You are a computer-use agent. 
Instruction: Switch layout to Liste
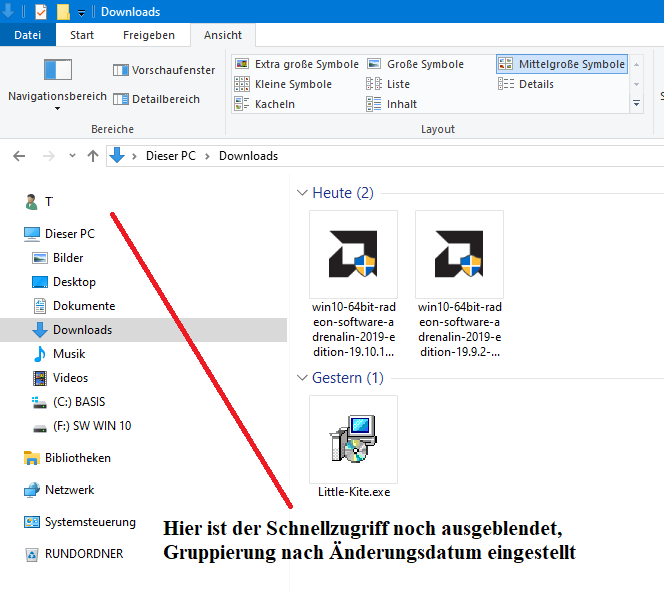pyautogui.click(x=388, y=84)
